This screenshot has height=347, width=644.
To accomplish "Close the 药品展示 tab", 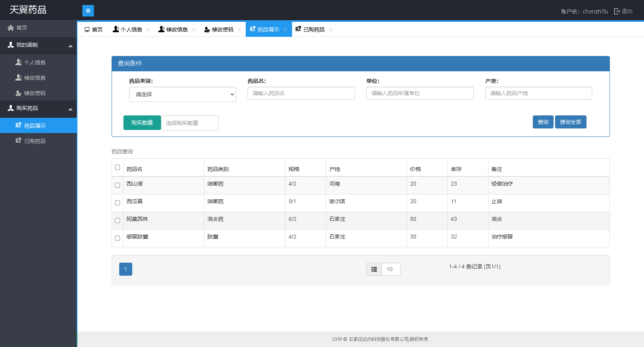I will [x=285, y=30].
